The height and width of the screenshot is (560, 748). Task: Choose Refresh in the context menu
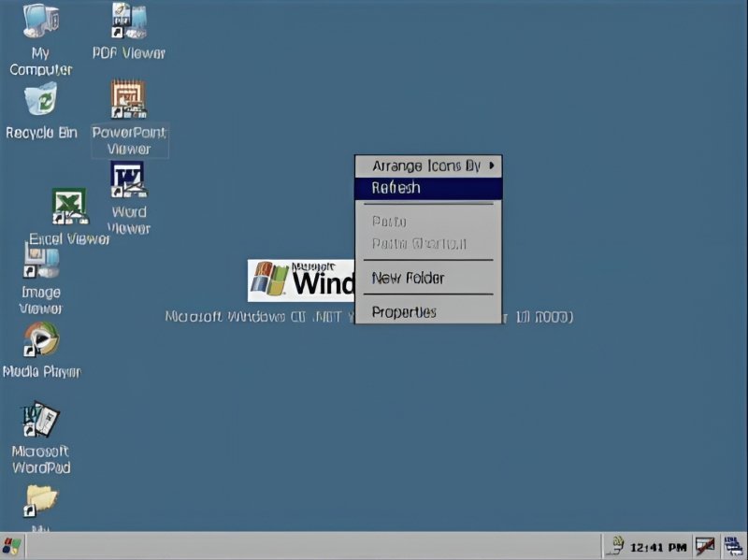(x=428, y=188)
